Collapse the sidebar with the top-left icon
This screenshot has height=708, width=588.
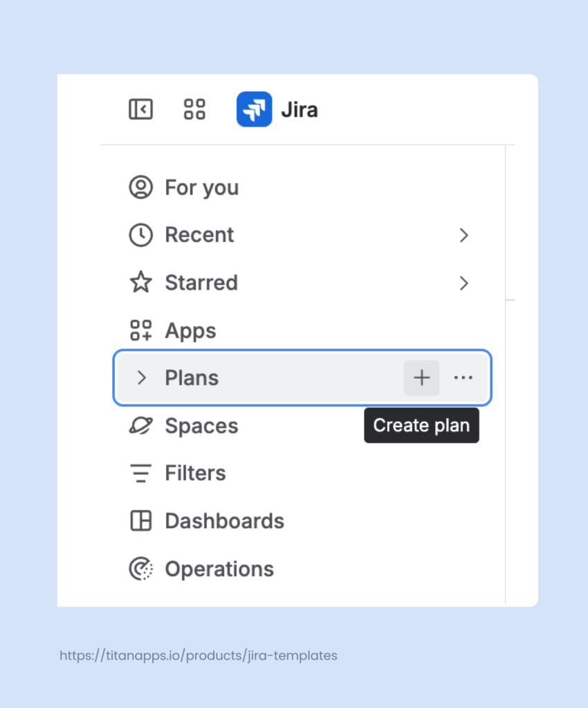click(140, 109)
